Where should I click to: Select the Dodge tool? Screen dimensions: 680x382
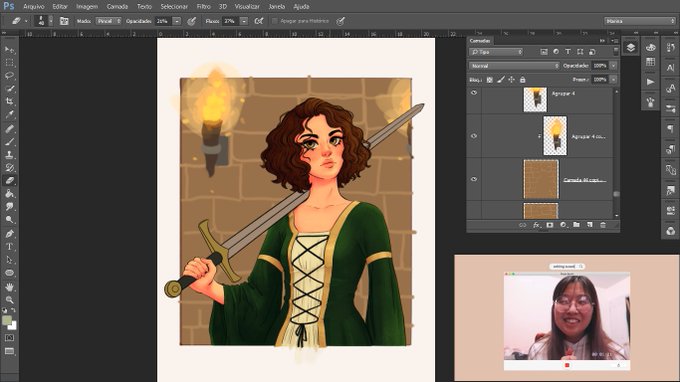(9, 220)
